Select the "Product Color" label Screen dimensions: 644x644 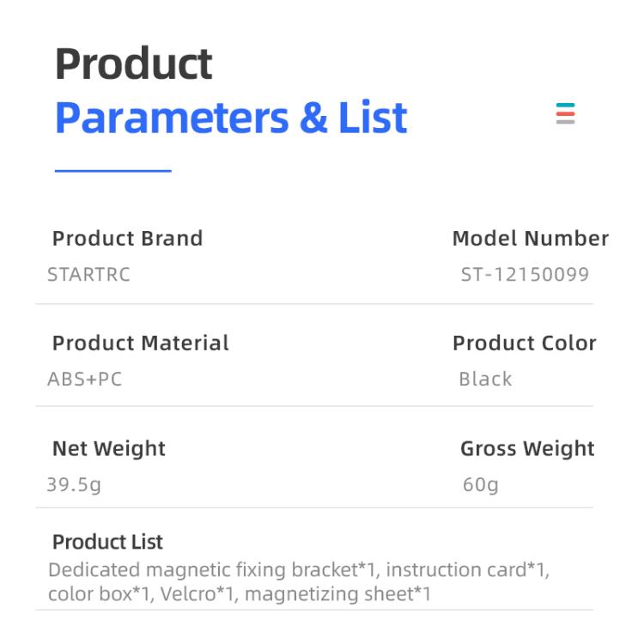pyautogui.click(x=524, y=343)
